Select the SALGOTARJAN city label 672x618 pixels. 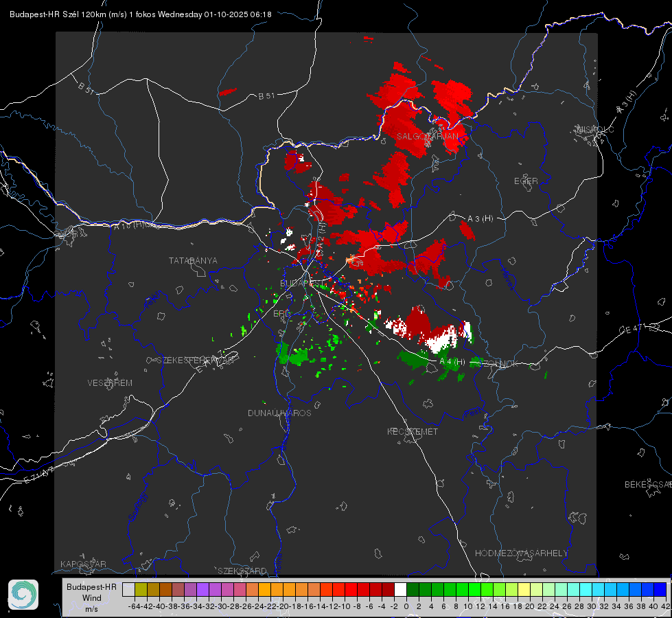point(427,137)
